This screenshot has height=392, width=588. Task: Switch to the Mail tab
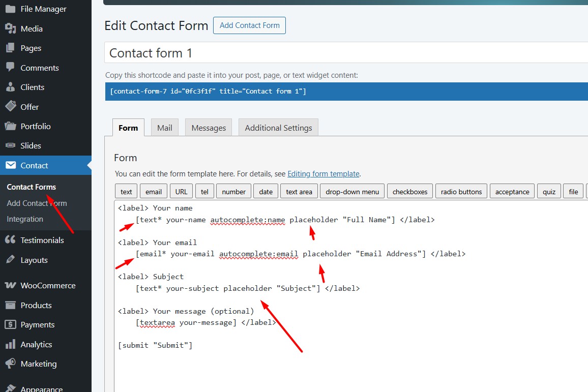[x=165, y=128]
